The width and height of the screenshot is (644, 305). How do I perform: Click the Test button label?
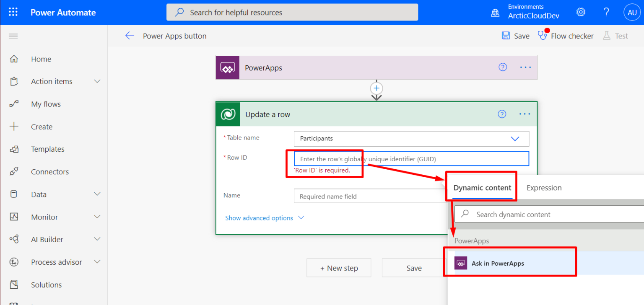(621, 36)
